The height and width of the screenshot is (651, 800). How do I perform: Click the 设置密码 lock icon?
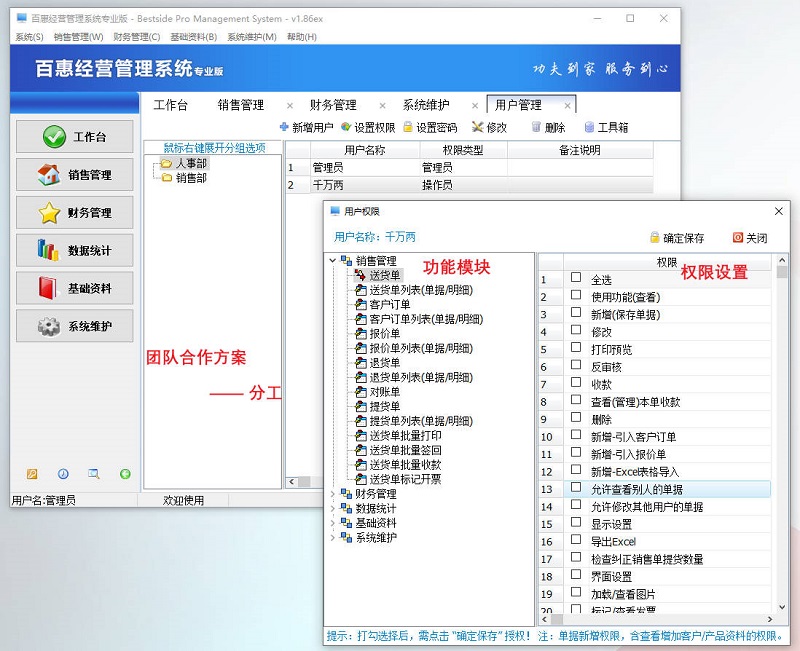(x=408, y=127)
